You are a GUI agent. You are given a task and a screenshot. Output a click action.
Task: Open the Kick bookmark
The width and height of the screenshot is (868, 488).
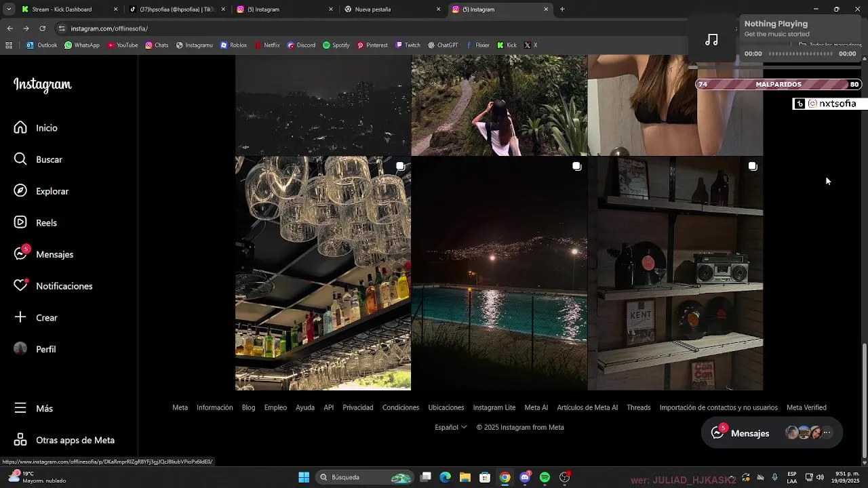[x=507, y=45]
